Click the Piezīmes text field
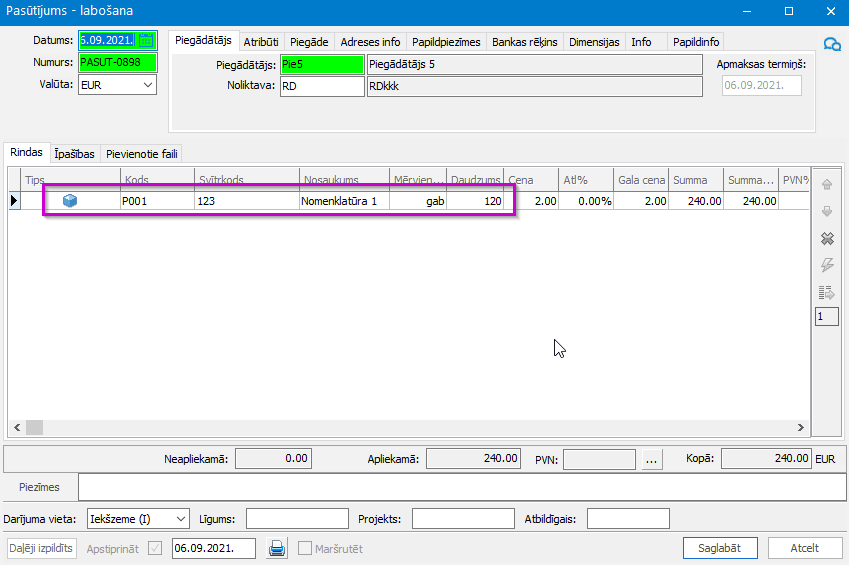Screen dimensions: 849x565 (463, 487)
